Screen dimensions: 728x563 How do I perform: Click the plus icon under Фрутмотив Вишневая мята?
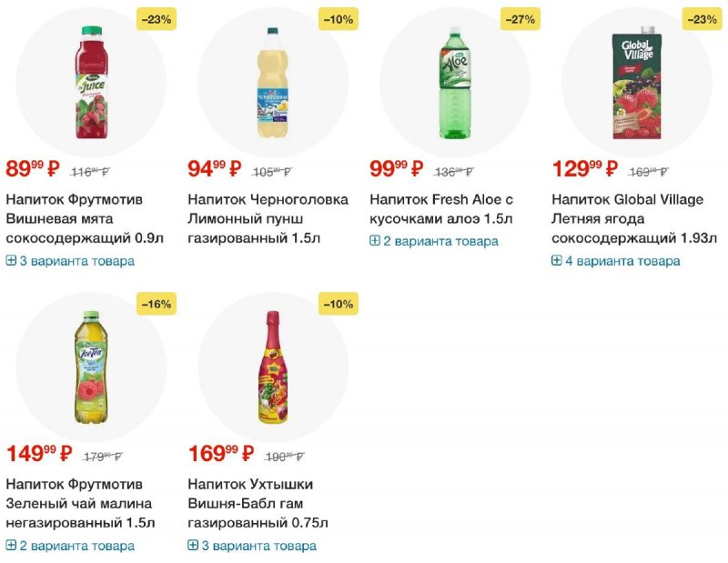tap(11, 260)
